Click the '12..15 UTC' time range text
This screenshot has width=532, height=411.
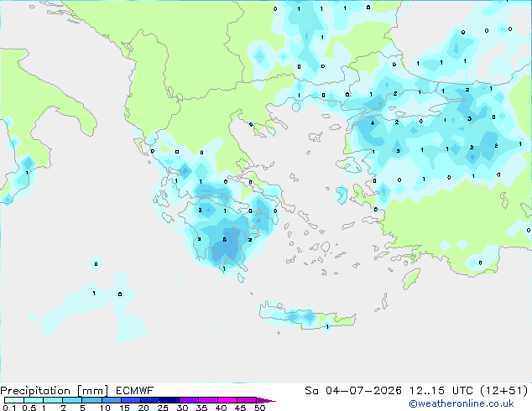[441, 391]
